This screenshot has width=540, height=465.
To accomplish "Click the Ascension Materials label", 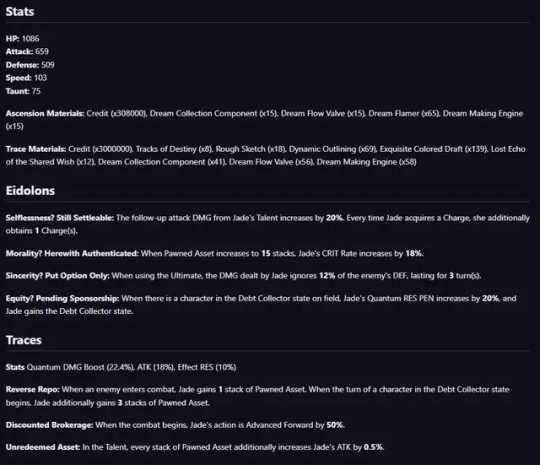I will click(x=45, y=113).
